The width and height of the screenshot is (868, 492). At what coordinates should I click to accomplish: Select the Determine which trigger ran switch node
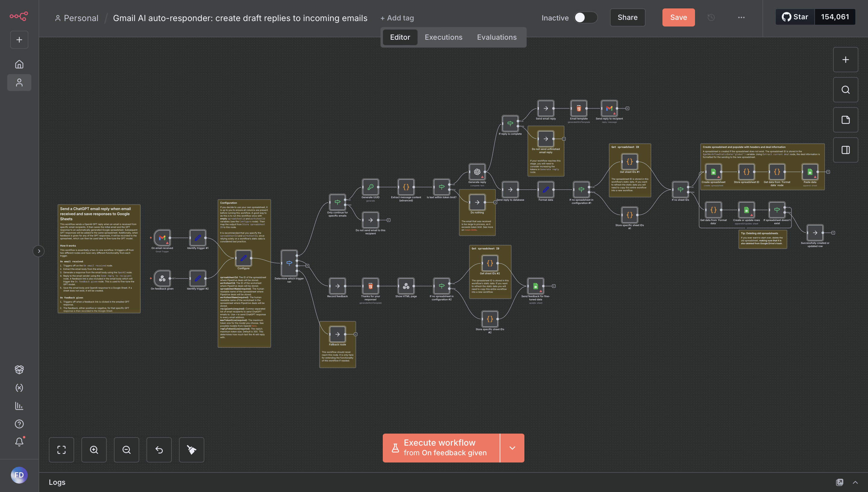click(289, 263)
